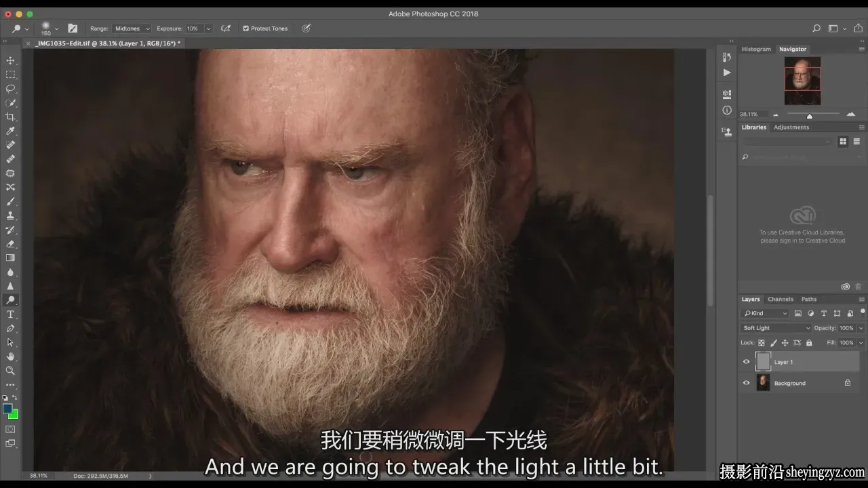The height and width of the screenshot is (488, 868).
Task: Open the Range Midtones dropdown
Action: coord(132,28)
